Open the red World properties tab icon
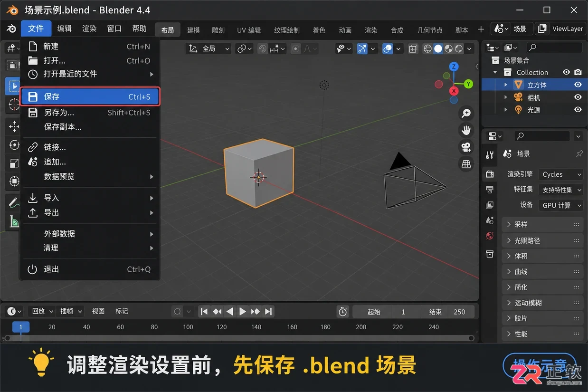The image size is (588, 392). point(490,236)
